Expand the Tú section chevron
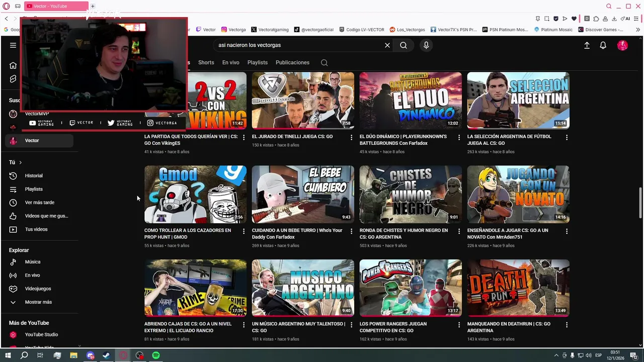The image size is (644, 362). pos(20,162)
